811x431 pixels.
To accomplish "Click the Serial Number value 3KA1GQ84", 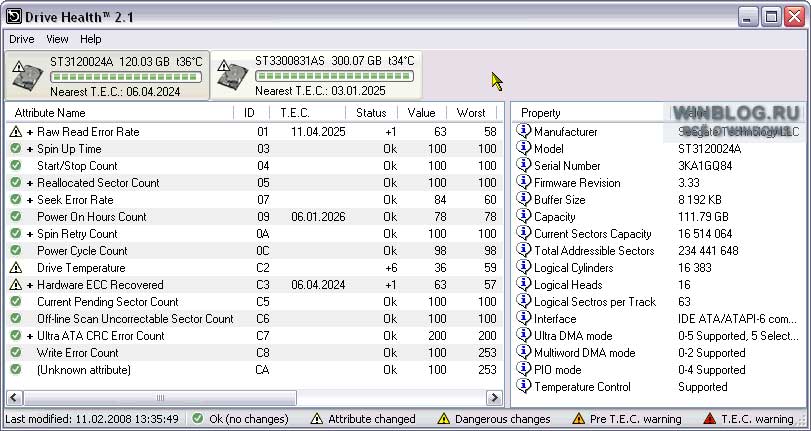I will tap(705, 166).
